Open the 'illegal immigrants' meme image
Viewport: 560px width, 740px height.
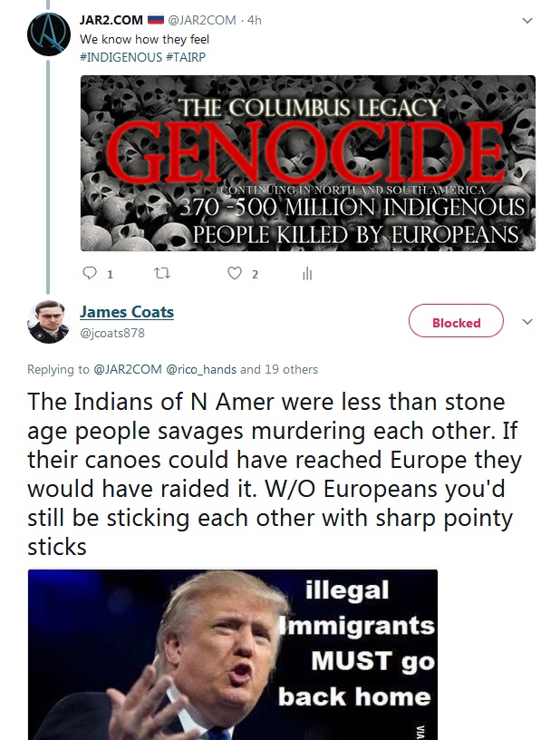coord(233,655)
